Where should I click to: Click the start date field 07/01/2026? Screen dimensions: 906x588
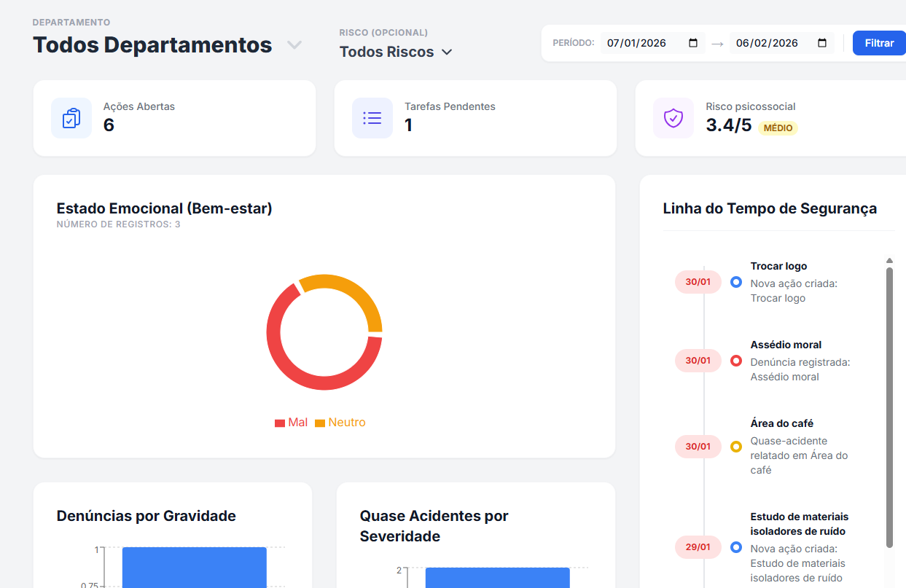pyautogui.click(x=636, y=43)
